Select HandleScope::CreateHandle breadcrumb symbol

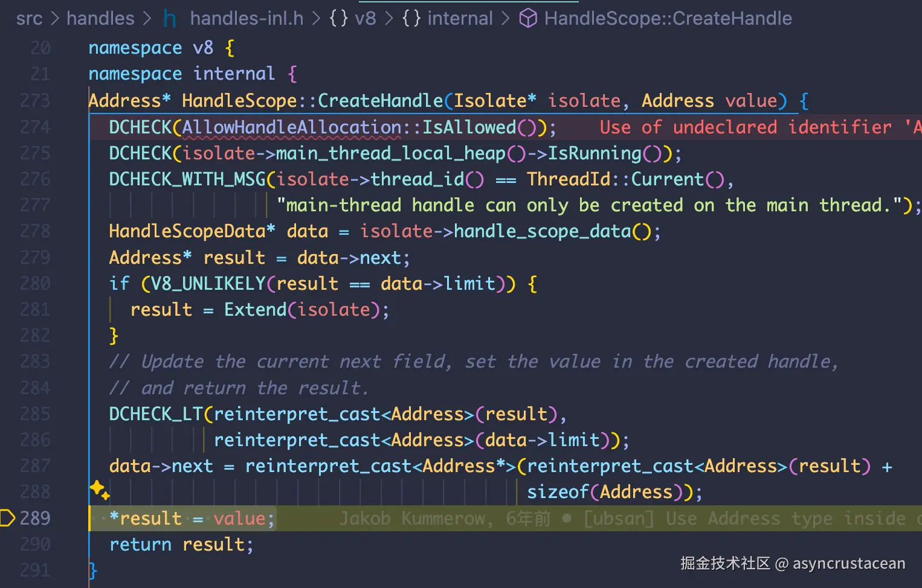click(668, 19)
